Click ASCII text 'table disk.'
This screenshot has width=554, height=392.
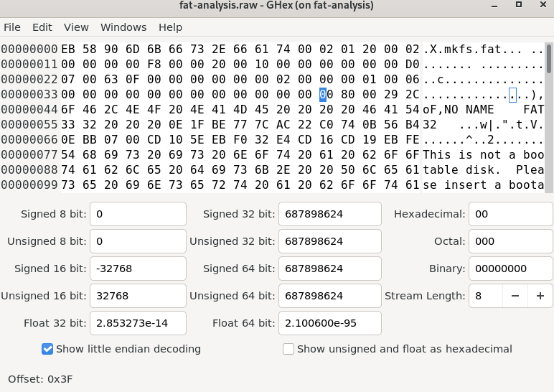461,170
